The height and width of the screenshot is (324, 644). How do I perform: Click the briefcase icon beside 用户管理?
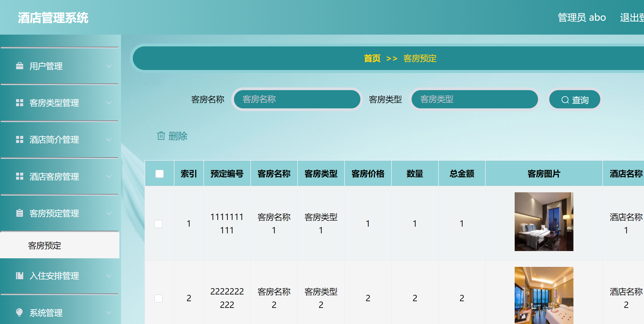(20, 66)
